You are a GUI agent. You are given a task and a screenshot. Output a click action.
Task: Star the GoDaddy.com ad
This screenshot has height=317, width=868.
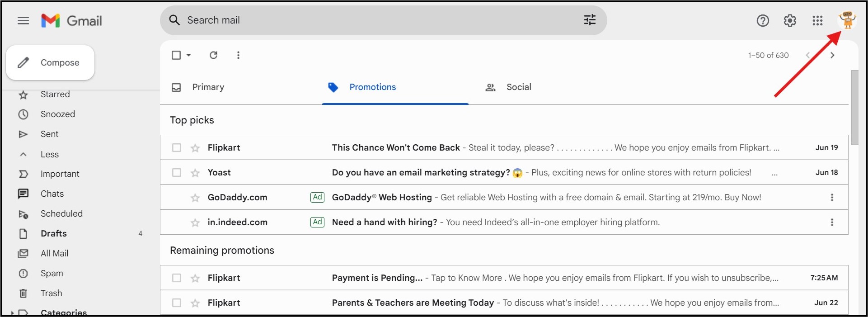click(195, 198)
